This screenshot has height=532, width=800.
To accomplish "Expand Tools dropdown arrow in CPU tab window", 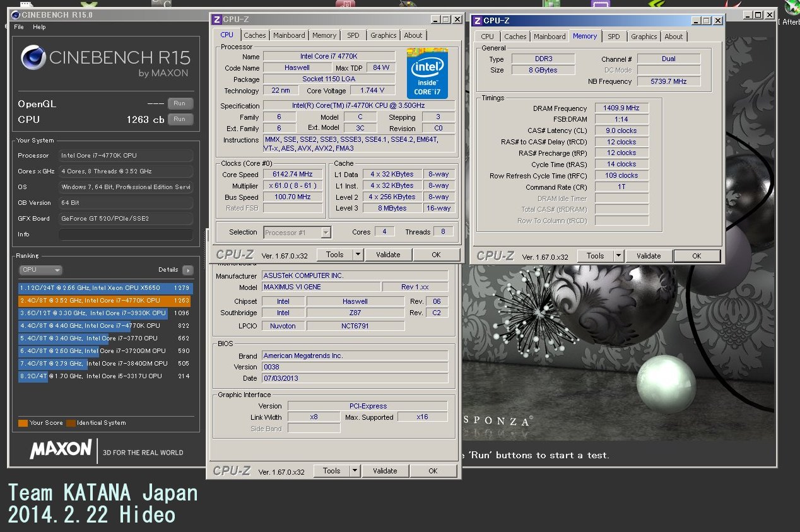I will coord(358,255).
